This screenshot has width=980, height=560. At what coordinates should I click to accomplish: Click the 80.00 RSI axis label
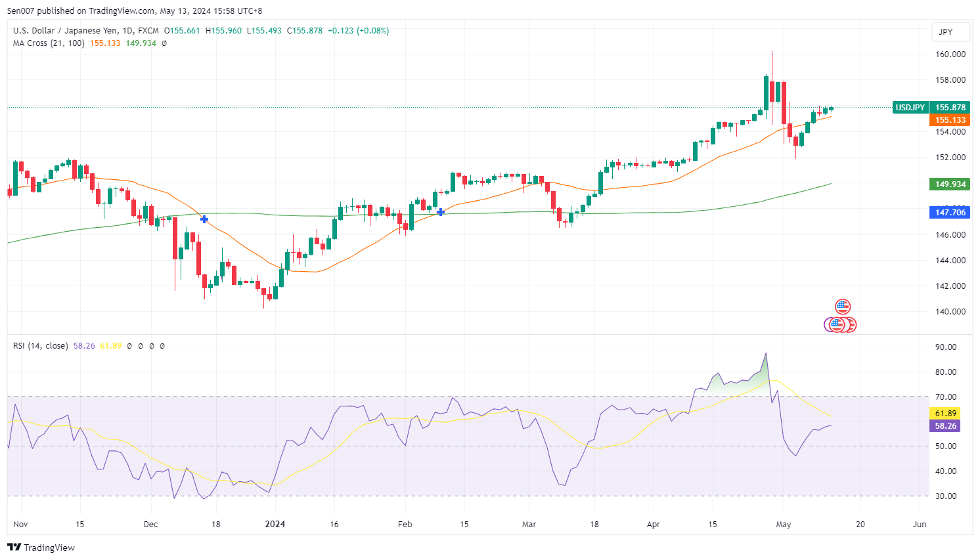pos(946,372)
